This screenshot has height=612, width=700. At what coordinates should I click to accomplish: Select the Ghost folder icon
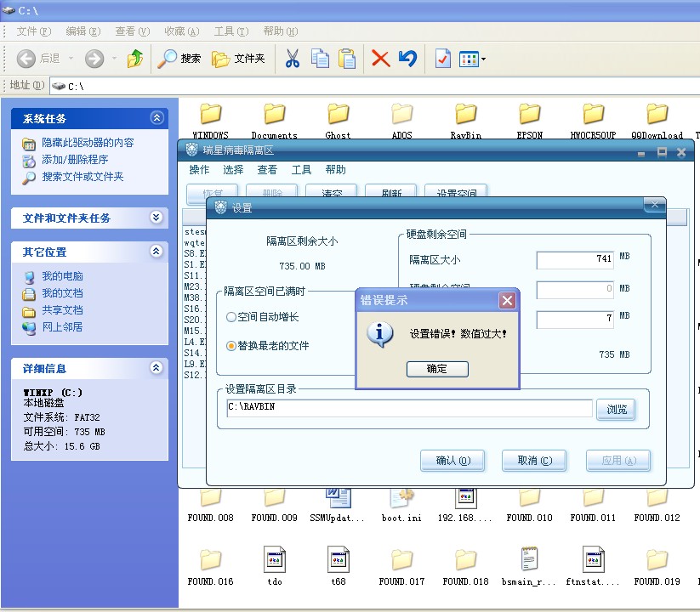click(x=338, y=114)
